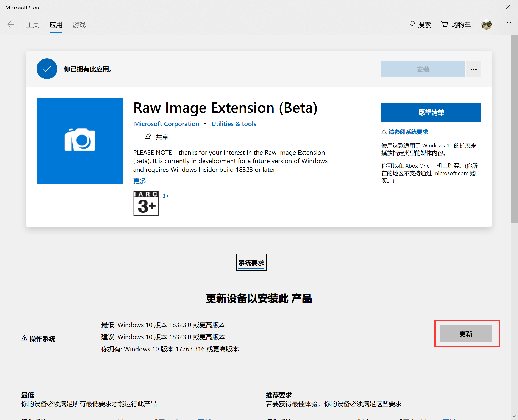Expand description with 更多 link

(140, 181)
